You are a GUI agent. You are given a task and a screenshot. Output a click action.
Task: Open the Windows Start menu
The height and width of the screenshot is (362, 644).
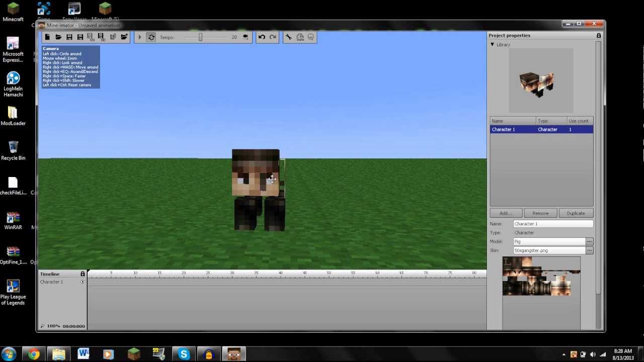[9, 354]
